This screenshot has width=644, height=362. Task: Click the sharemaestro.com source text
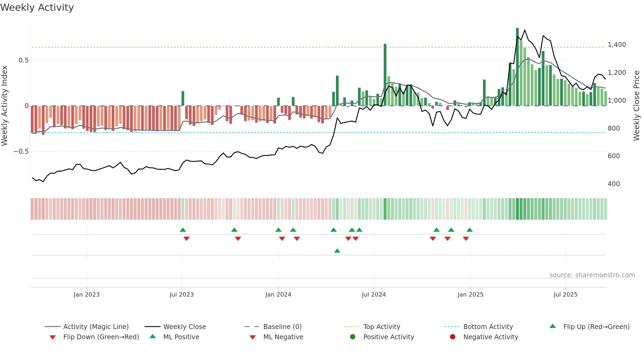(592, 275)
